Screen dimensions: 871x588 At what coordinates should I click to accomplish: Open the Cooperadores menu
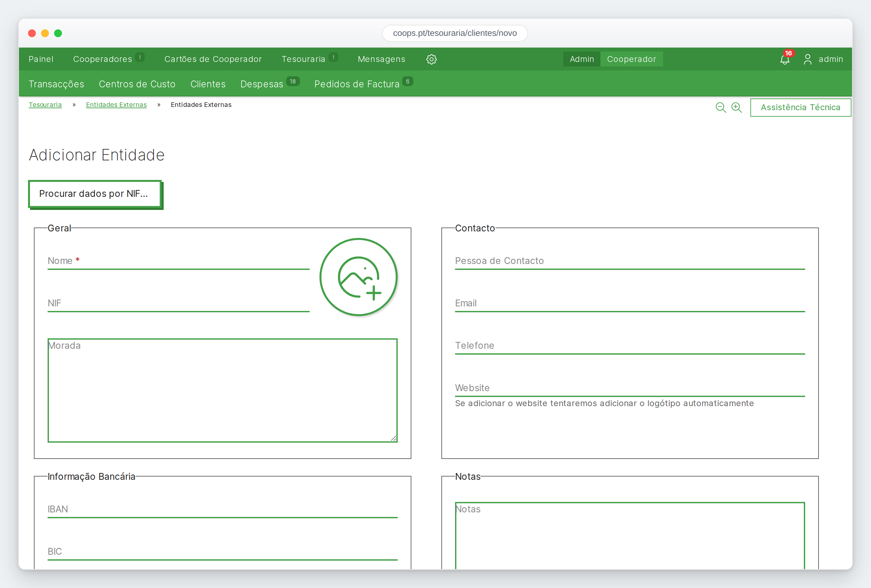tap(102, 59)
